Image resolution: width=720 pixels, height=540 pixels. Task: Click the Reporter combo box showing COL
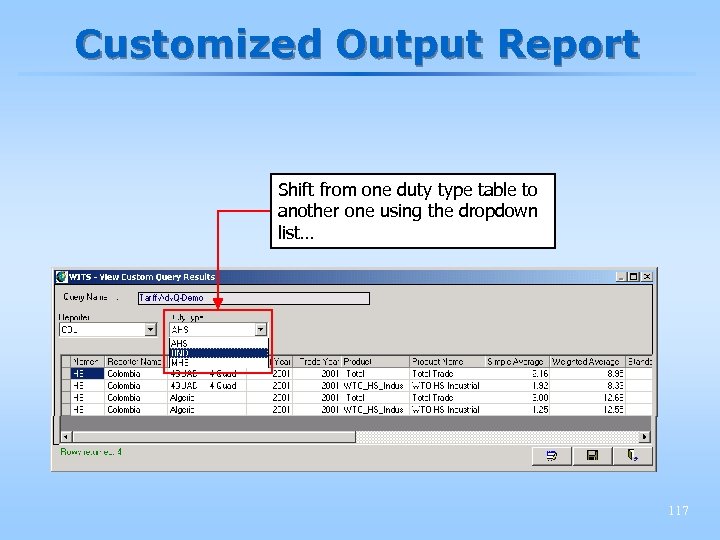pos(108,330)
